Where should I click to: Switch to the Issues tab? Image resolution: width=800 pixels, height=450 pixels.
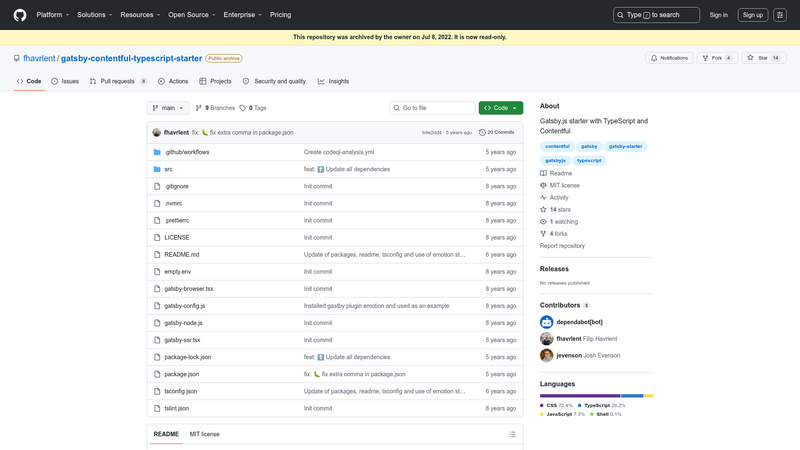click(x=65, y=82)
